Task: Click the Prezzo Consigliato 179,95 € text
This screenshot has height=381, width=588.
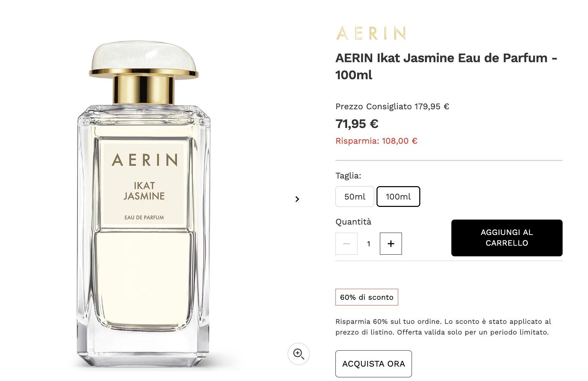Action: coord(392,107)
